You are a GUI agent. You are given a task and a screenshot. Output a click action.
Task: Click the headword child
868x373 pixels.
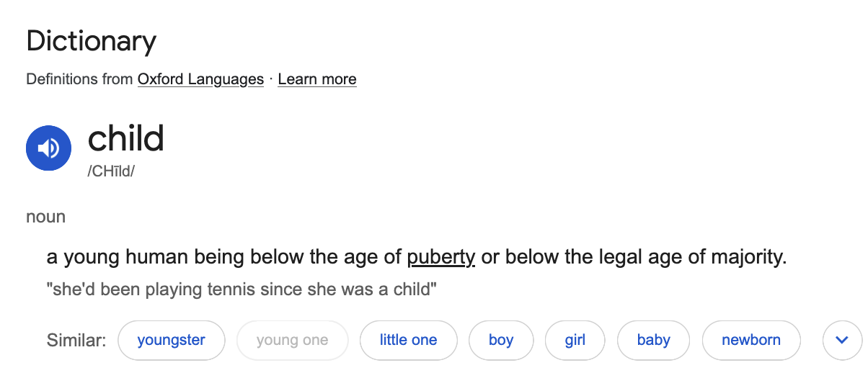click(x=126, y=138)
